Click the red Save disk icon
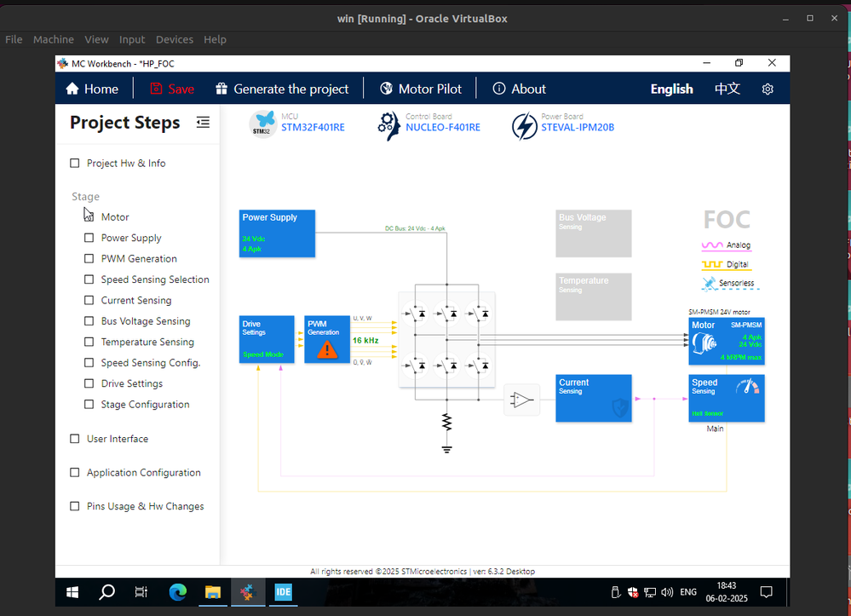This screenshot has height=616, width=851. tap(156, 89)
